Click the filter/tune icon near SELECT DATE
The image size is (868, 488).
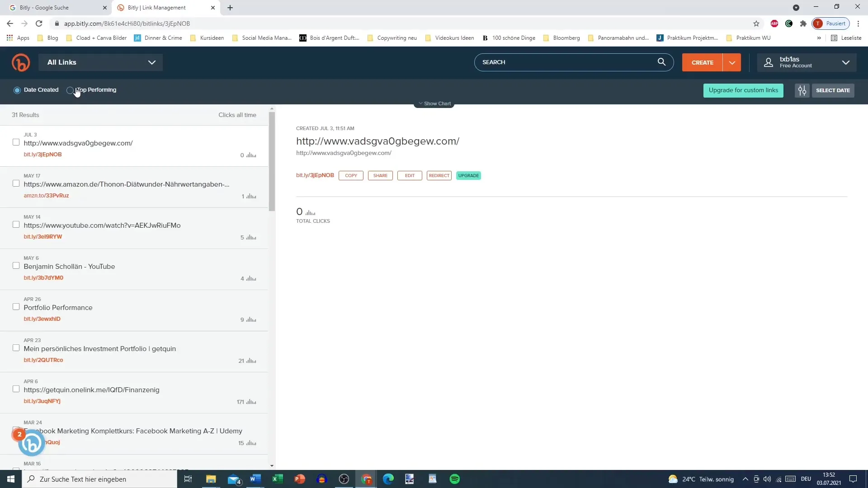(802, 90)
